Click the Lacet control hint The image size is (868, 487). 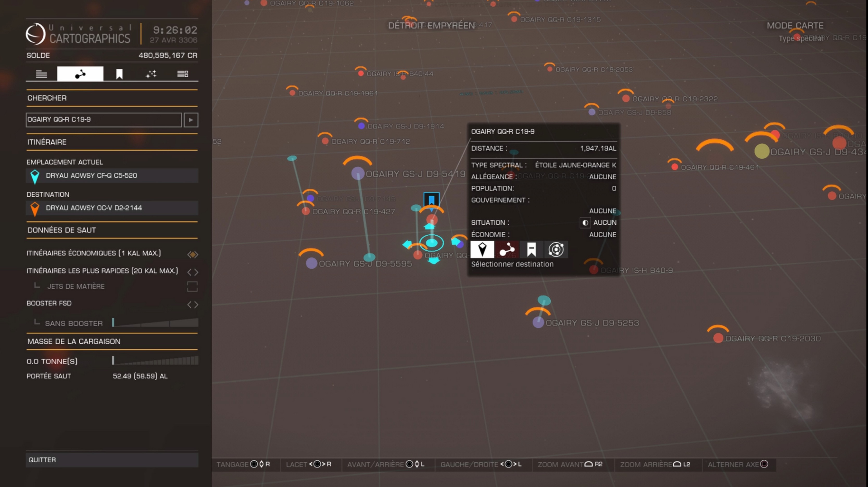click(308, 464)
